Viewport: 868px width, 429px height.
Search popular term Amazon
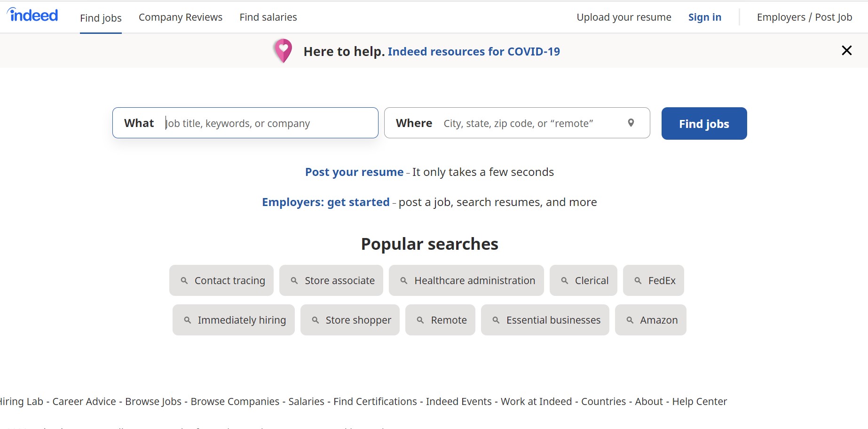point(651,320)
